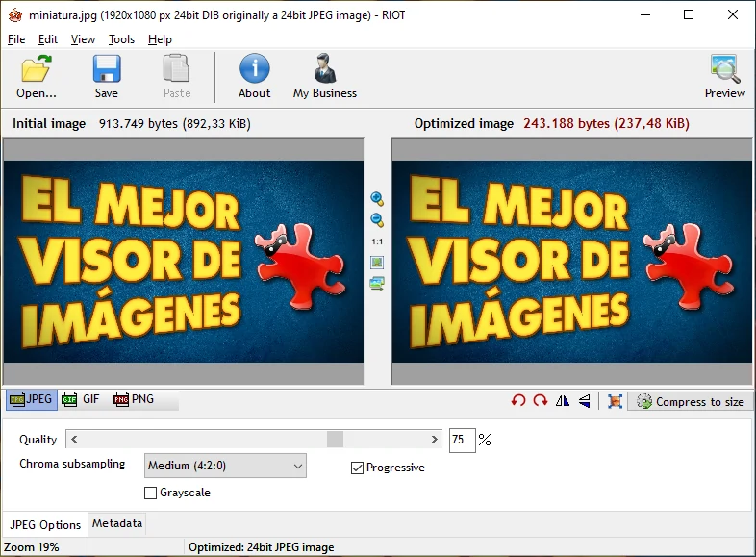Enable the Grayscale checkbox

click(x=150, y=493)
